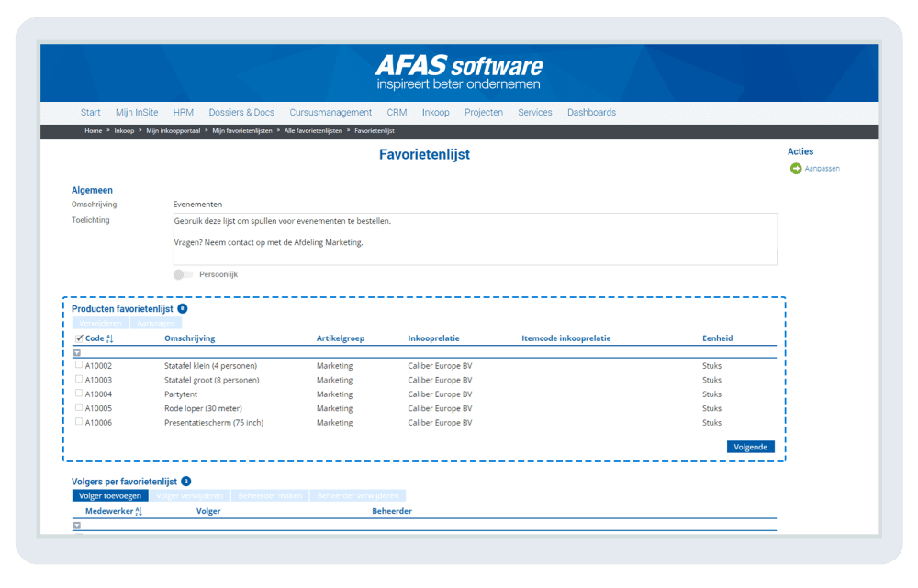The width and height of the screenshot is (918, 588).
Task: Open the Dossiers & Docs menu
Action: 241,112
